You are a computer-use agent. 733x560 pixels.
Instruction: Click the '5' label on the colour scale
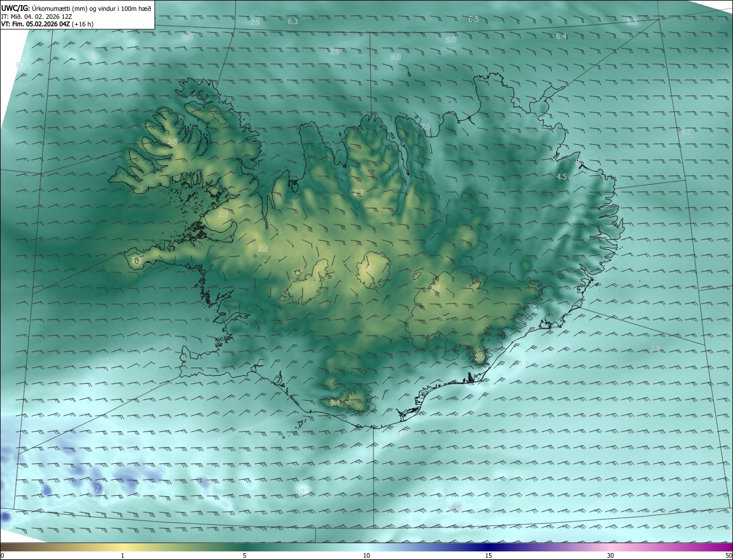tap(245, 555)
